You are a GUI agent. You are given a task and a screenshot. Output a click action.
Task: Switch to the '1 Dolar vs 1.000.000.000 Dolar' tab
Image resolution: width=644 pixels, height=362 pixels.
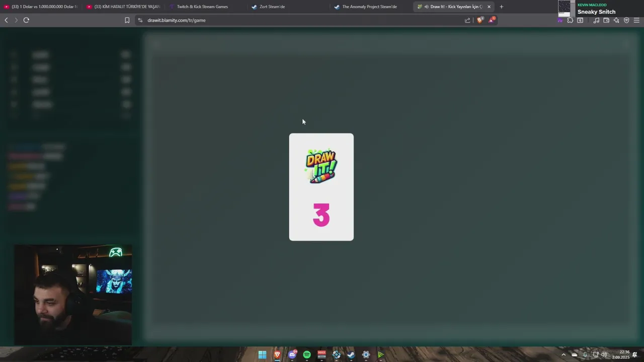pyautogui.click(x=41, y=7)
